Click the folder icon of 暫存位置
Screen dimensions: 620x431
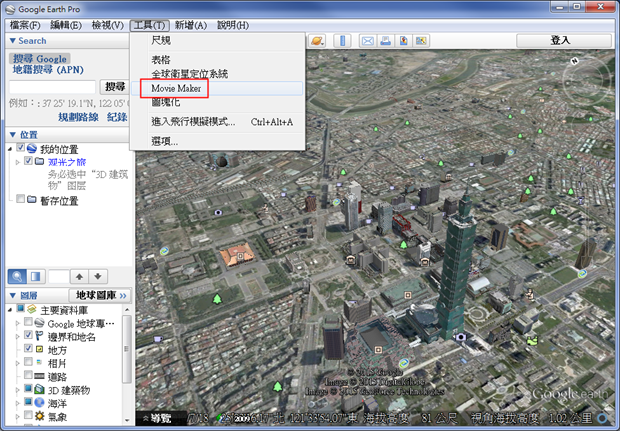[x=32, y=199]
